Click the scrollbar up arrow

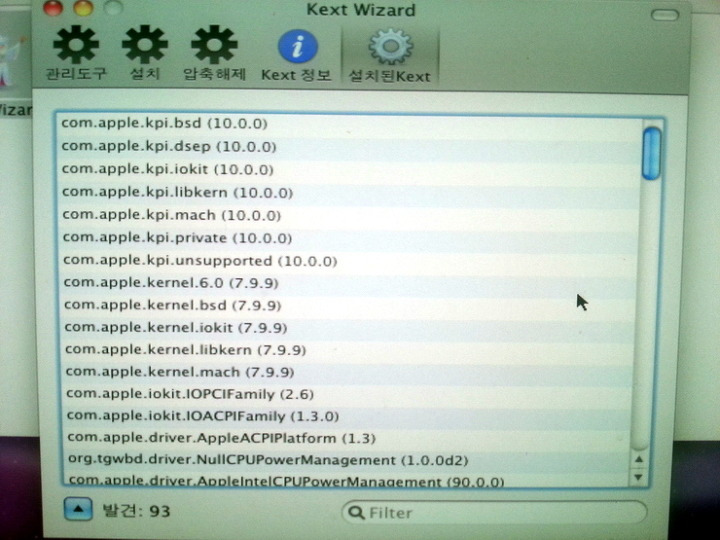639,459
